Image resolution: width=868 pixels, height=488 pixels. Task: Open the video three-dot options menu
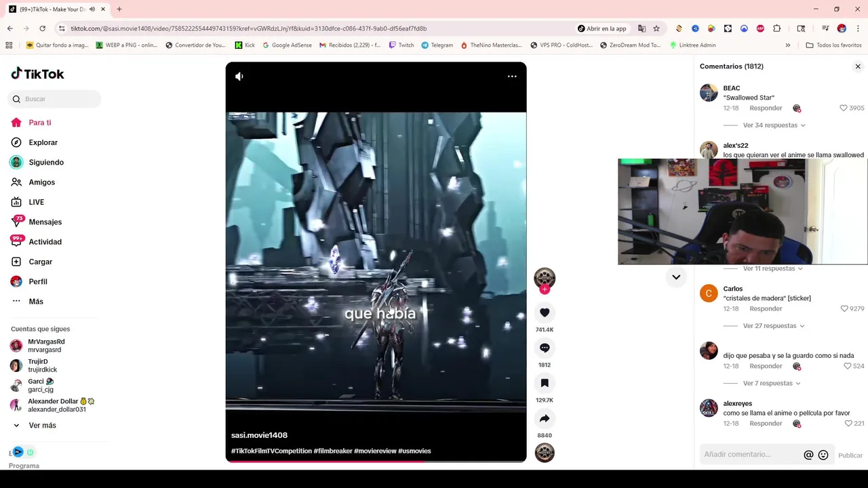tap(512, 77)
